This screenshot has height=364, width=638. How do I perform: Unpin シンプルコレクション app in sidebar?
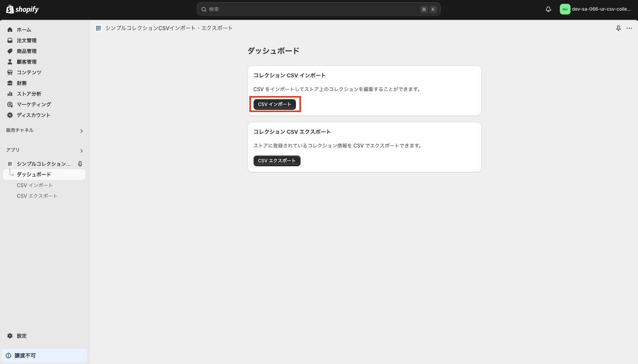[x=80, y=164]
